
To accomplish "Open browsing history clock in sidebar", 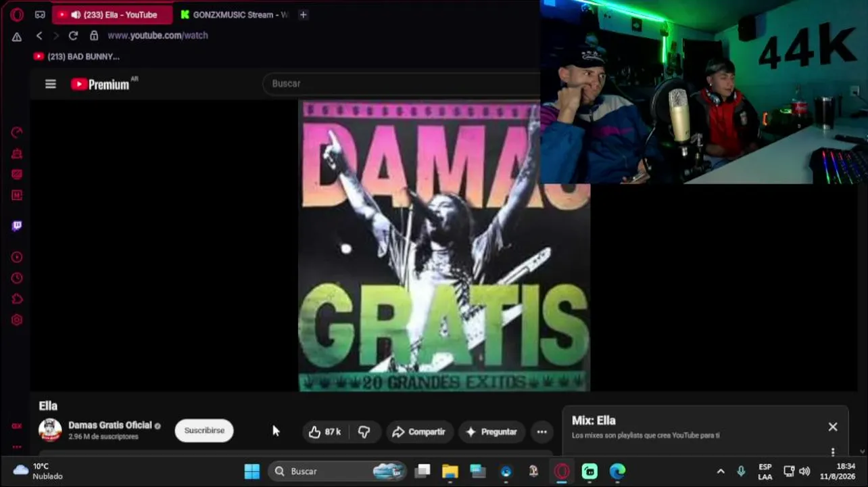I will click(17, 278).
